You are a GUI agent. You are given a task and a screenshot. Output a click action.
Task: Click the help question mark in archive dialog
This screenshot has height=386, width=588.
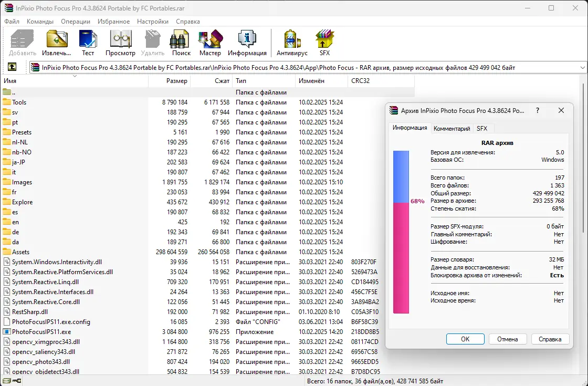pyautogui.click(x=538, y=110)
